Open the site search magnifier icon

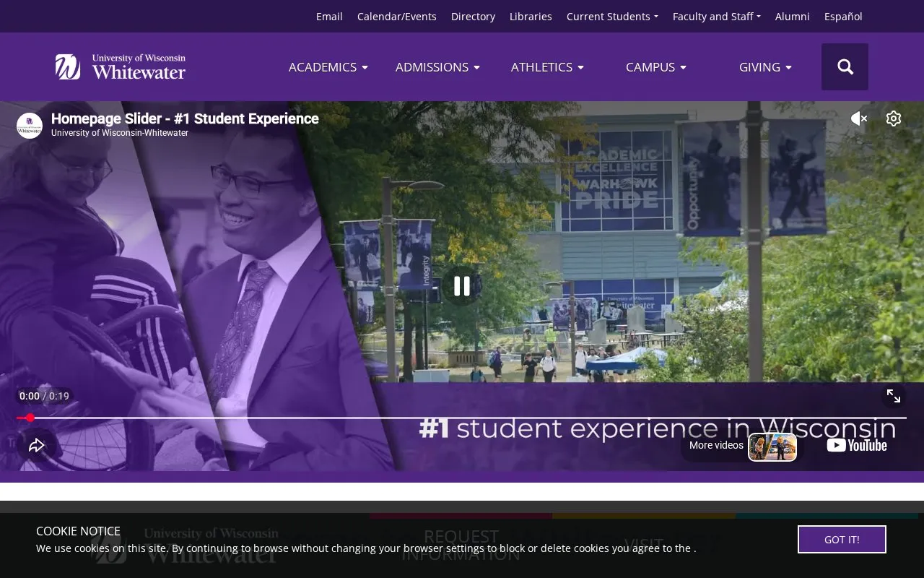[845, 67]
